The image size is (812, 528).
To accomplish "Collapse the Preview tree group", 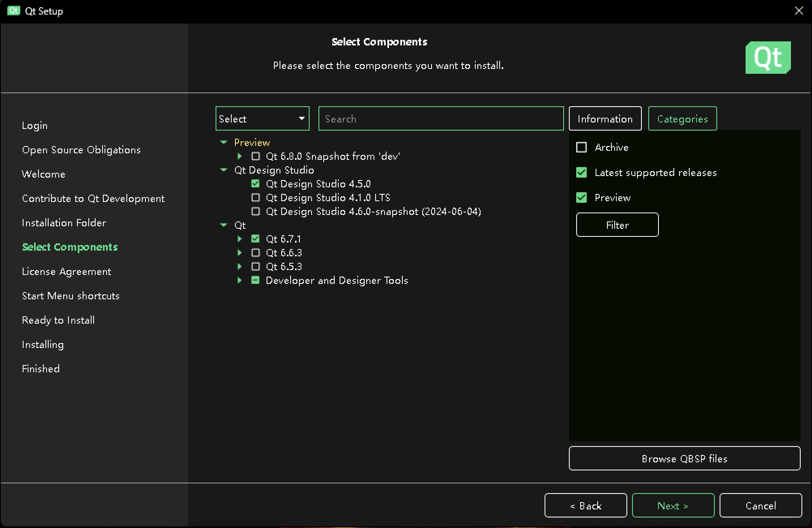I will pyautogui.click(x=224, y=142).
